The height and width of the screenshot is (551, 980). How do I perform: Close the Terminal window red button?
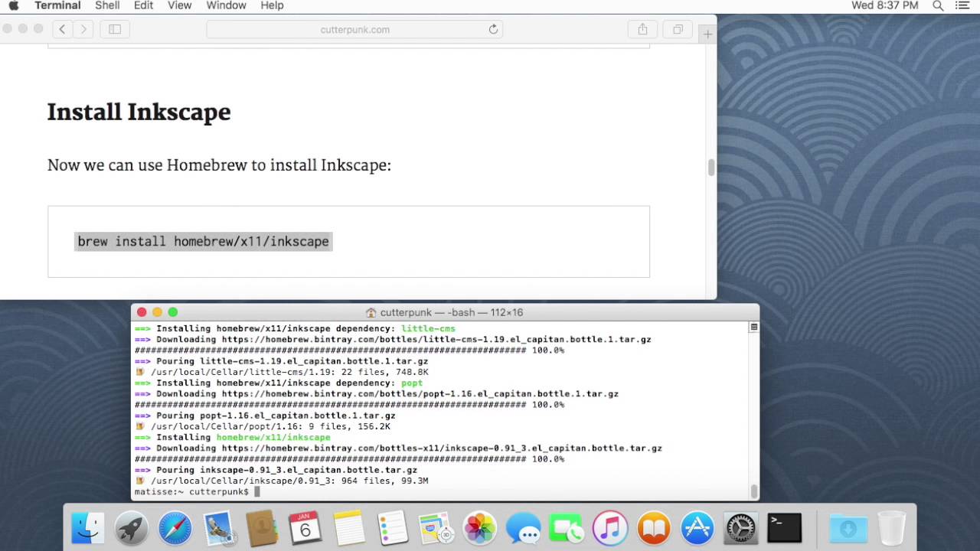pos(142,312)
